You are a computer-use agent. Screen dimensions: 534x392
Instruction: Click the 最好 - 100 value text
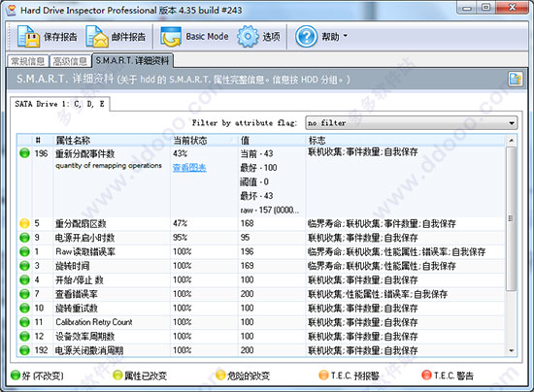coord(258,168)
